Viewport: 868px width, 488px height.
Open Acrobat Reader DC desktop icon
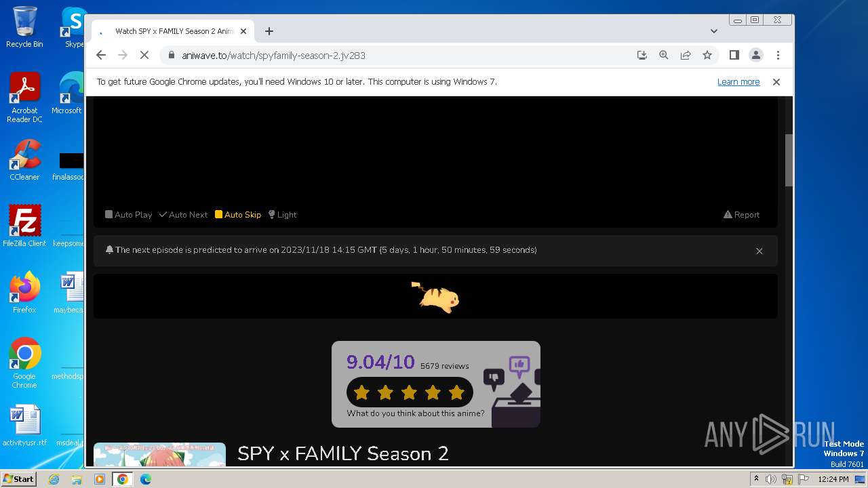coord(24,98)
